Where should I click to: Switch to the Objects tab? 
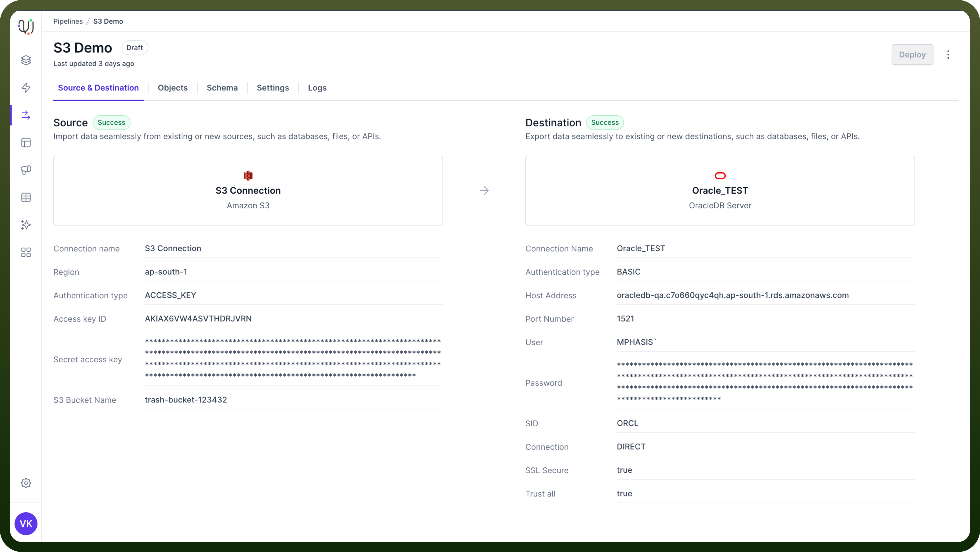point(173,88)
